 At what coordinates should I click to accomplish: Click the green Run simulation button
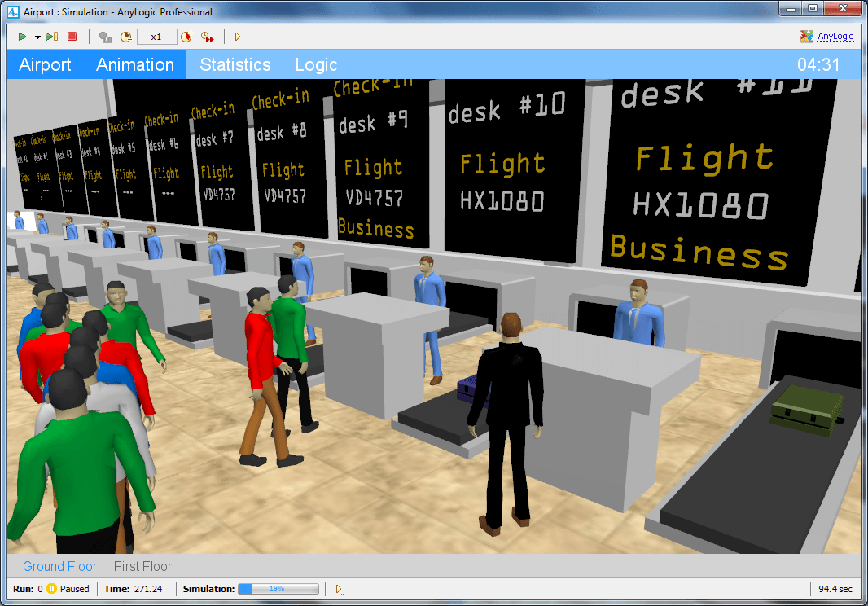[x=22, y=37]
